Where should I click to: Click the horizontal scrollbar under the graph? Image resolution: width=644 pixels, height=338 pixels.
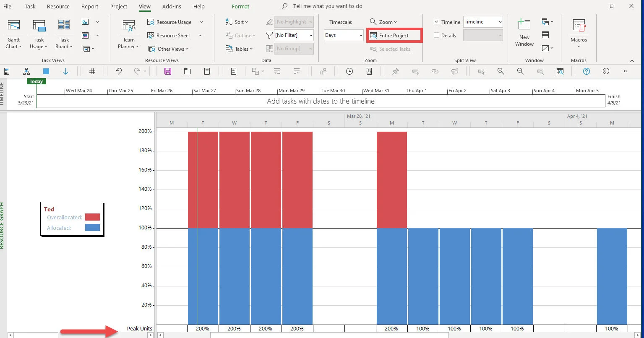[329, 335]
